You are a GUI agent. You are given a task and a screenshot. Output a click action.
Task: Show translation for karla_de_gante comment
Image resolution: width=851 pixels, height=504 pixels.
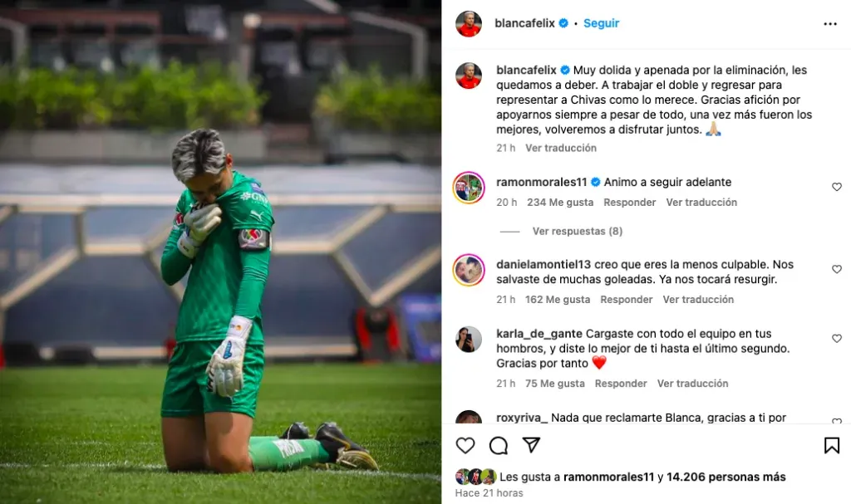click(x=692, y=383)
